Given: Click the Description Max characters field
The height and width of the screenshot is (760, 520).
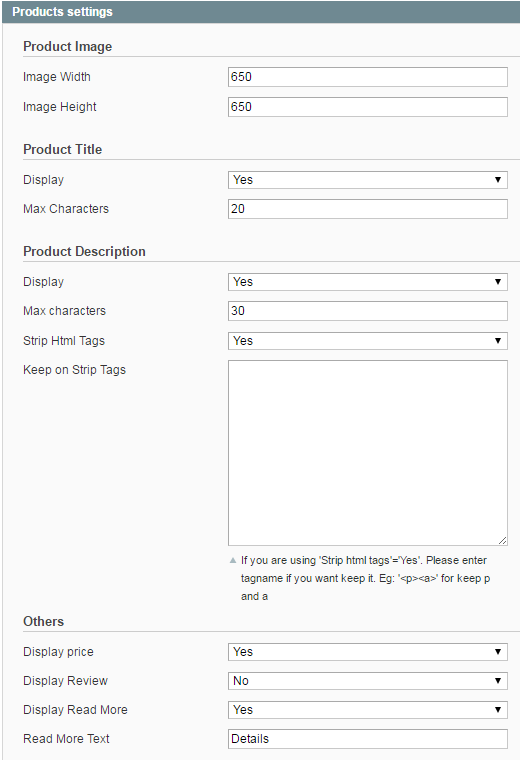Looking at the screenshot, I should (x=368, y=311).
